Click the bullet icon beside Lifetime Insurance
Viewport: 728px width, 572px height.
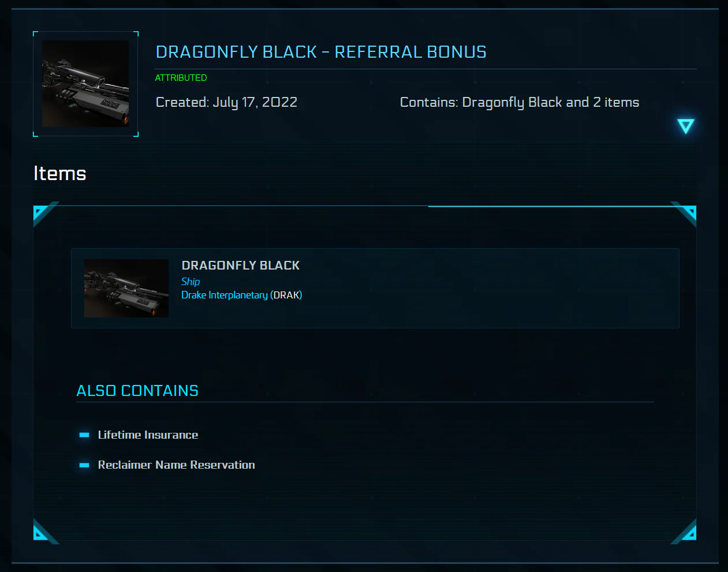84,435
